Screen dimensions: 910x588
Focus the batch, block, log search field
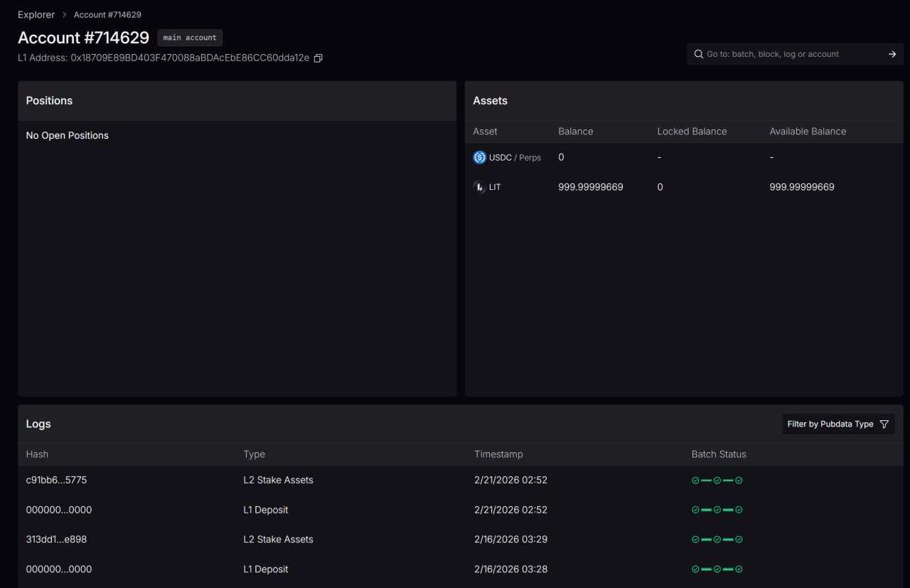[789, 54]
